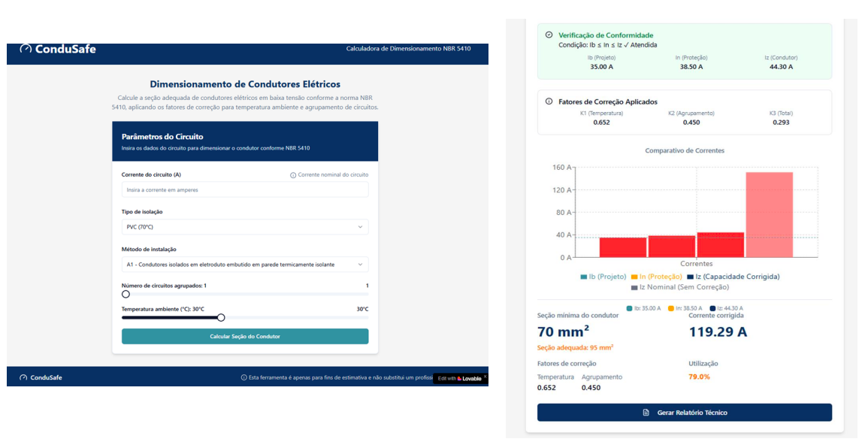This screenshot has height=442, width=868.
Task: Click info icon beside Fatores de Correção Aplicados
Action: pyautogui.click(x=549, y=101)
